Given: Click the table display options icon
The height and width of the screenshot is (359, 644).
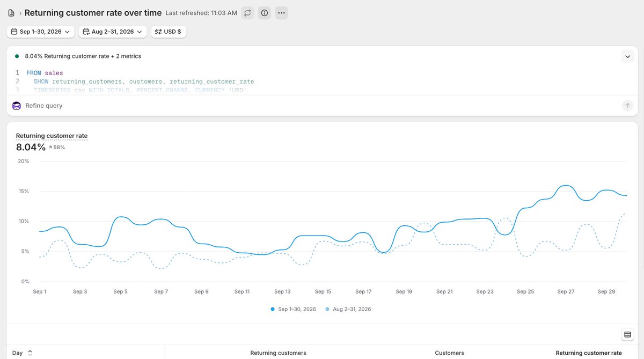Looking at the screenshot, I should coord(627,334).
